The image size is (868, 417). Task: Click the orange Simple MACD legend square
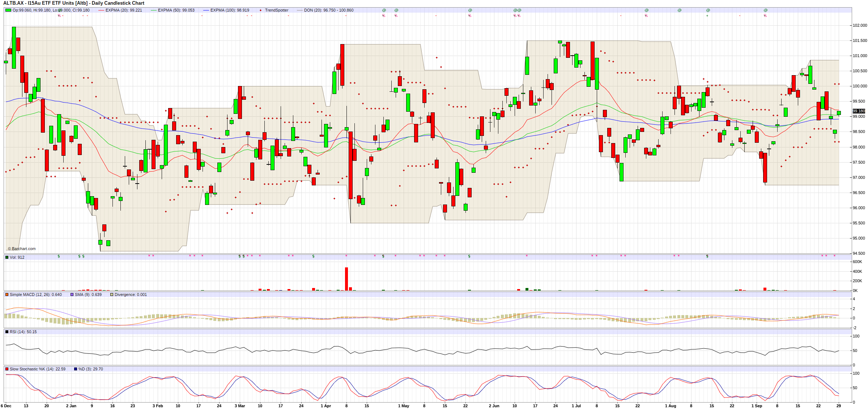point(7,295)
